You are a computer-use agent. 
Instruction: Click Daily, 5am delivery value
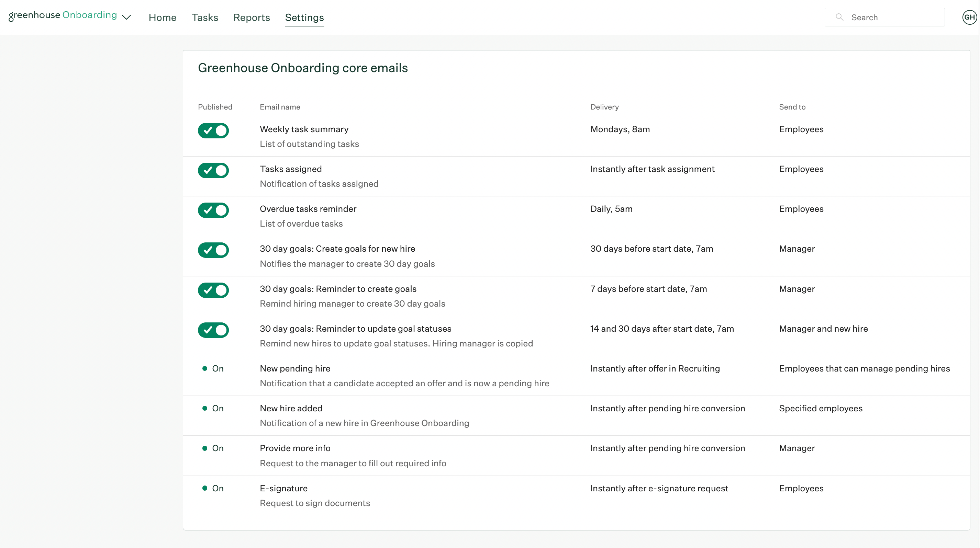[611, 209]
